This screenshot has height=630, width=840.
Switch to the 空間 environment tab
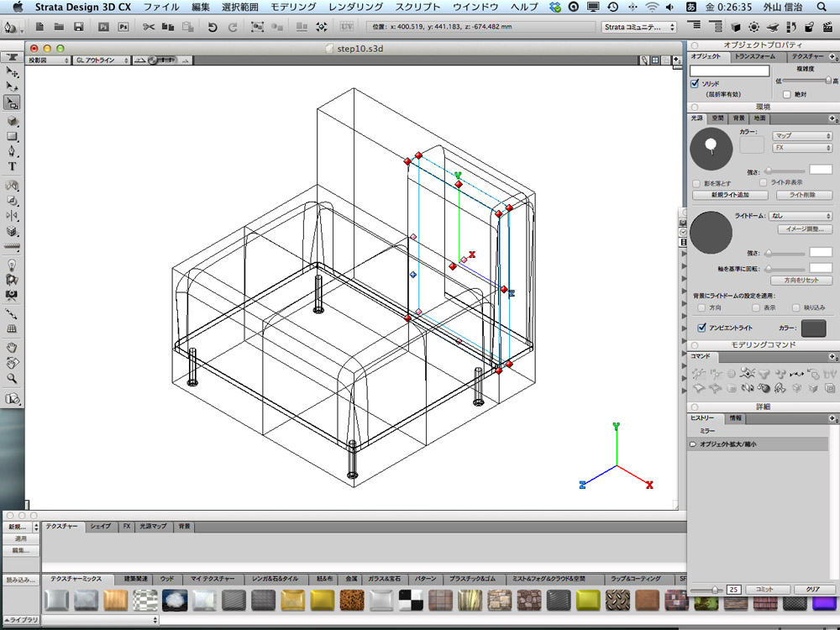pos(718,118)
